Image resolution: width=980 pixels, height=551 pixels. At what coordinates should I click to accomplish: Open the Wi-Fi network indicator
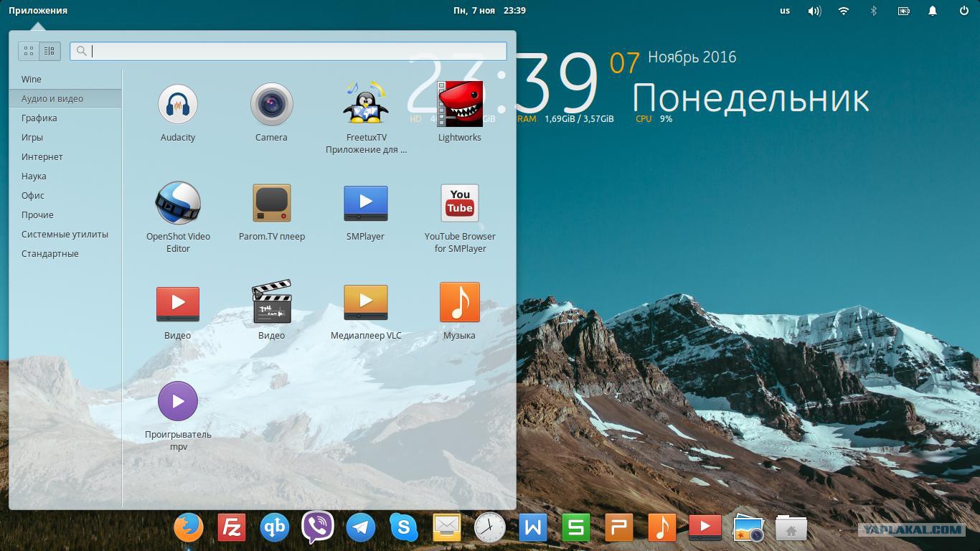(844, 11)
